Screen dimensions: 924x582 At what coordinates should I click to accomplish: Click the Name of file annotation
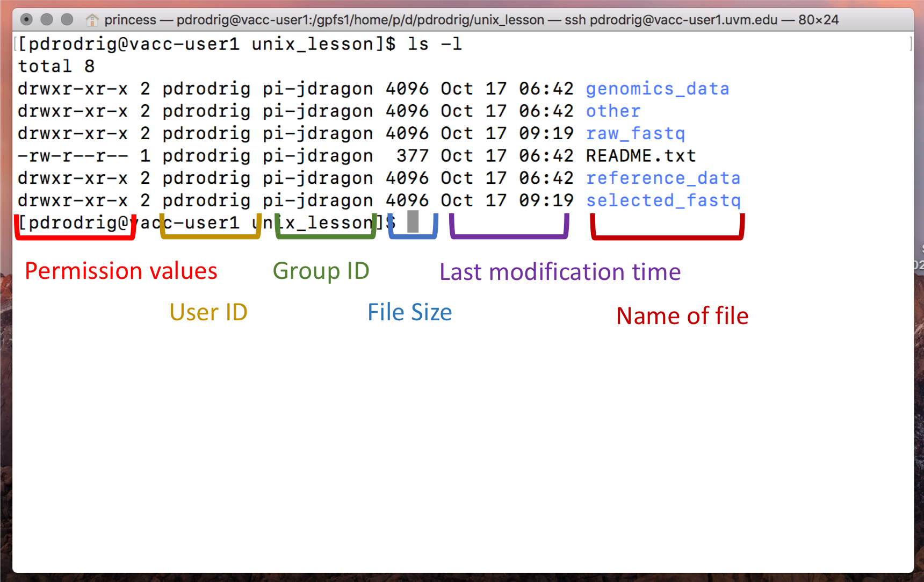(682, 315)
